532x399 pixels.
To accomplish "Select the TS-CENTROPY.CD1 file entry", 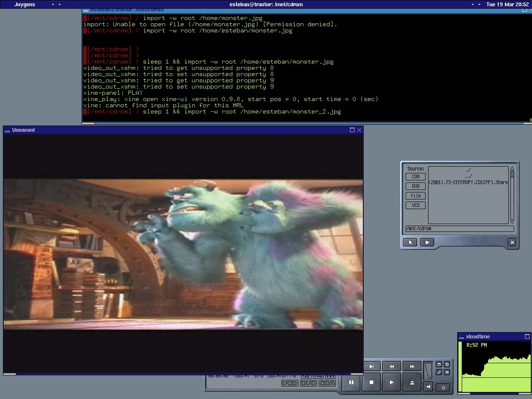I will tap(468, 182).
